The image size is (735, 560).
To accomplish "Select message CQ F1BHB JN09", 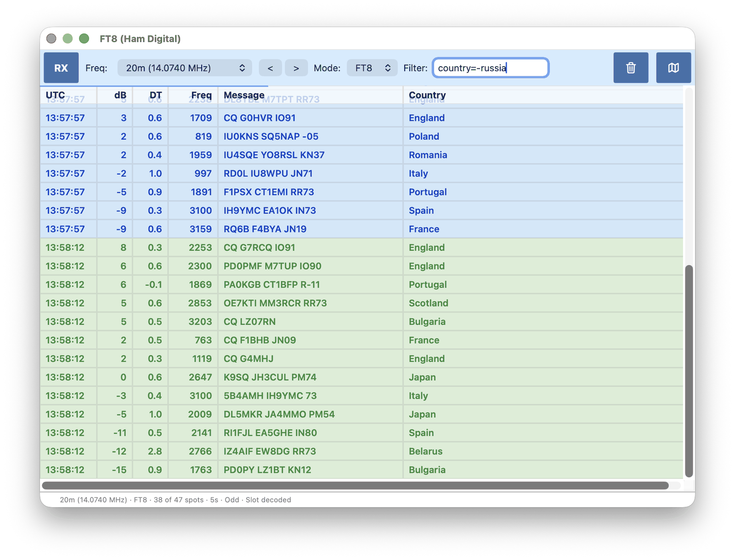I will click(260, 340).
